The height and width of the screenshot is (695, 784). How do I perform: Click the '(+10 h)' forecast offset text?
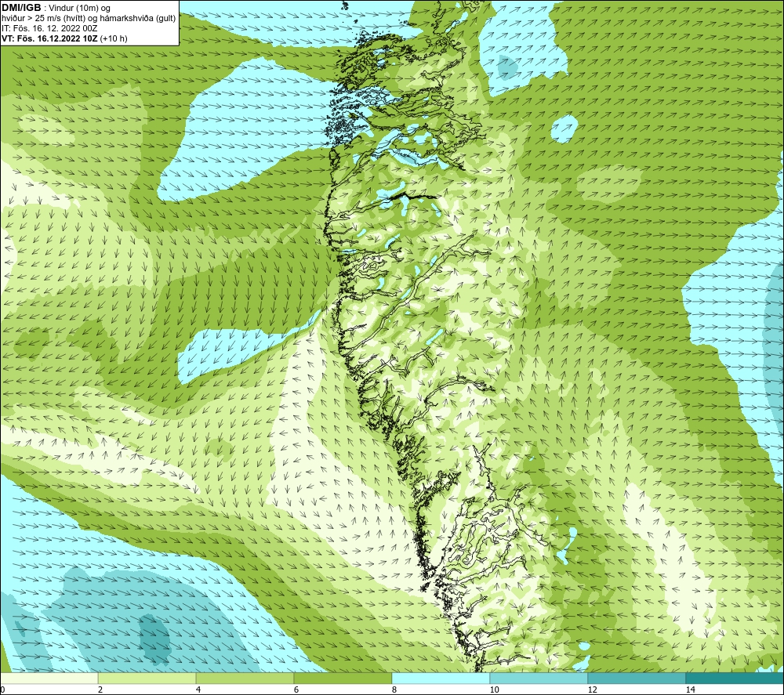[x=114, y=38]
